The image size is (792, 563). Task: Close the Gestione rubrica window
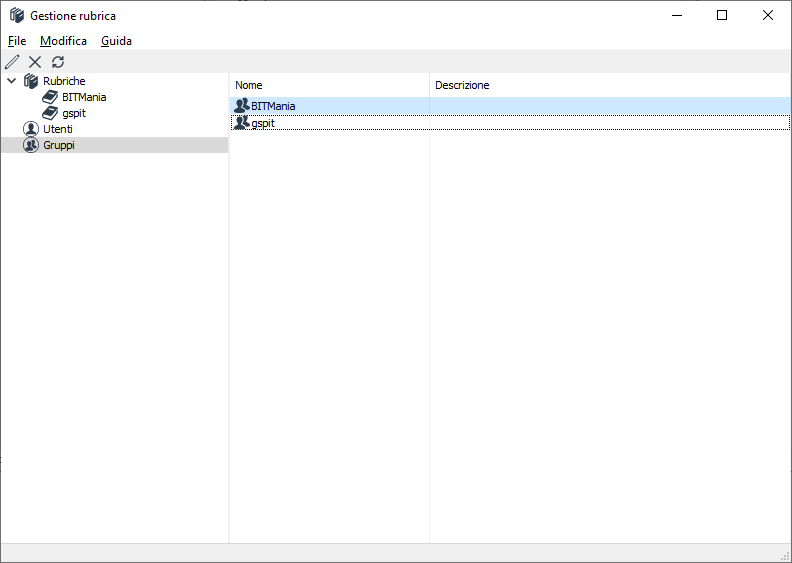pyautogui.click(x=768, y=15)
